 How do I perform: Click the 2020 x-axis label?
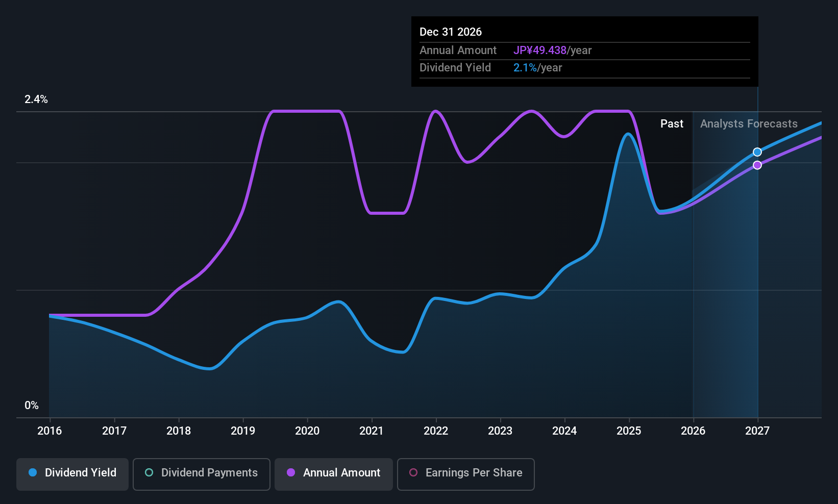[x=307, y=431]
